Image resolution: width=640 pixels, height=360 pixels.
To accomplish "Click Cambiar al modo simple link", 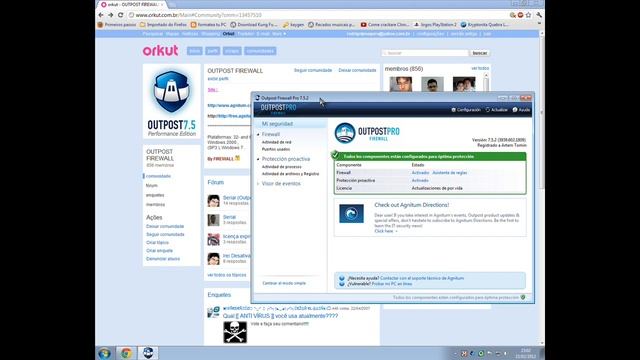I will 284,283.
